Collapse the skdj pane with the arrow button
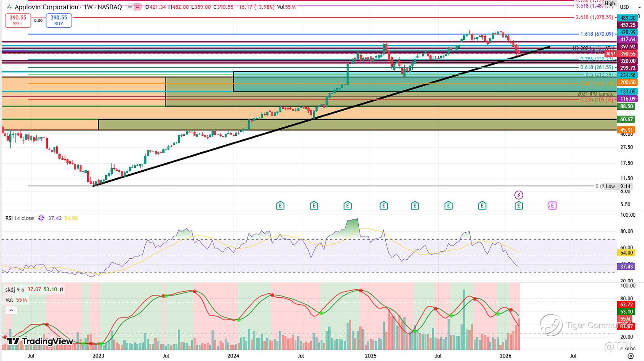The image size is (644, 361). (x=11, y=311)
